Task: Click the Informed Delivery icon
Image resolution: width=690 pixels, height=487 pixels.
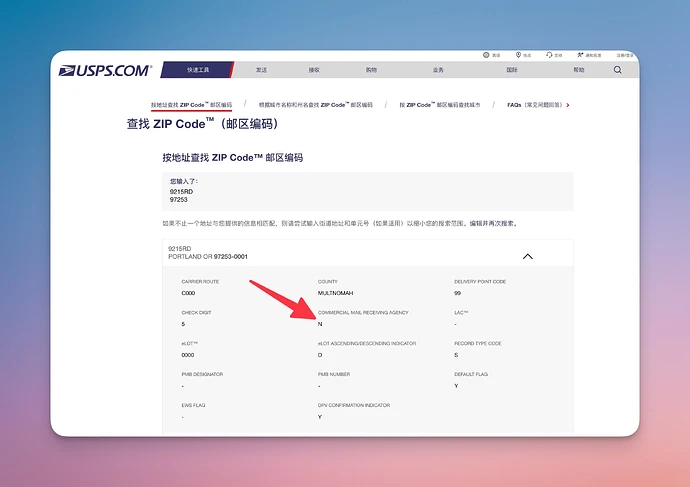Action: 580,55
